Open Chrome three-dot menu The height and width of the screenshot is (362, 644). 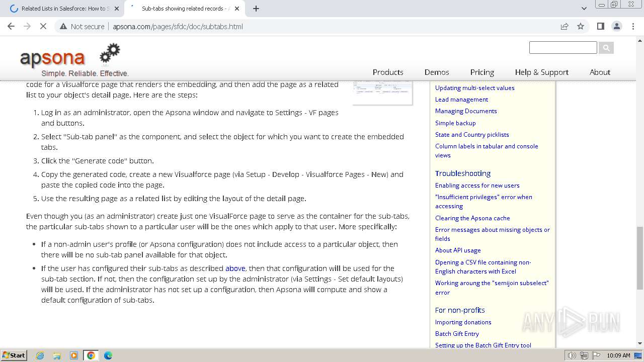click(x=633, y=26)
